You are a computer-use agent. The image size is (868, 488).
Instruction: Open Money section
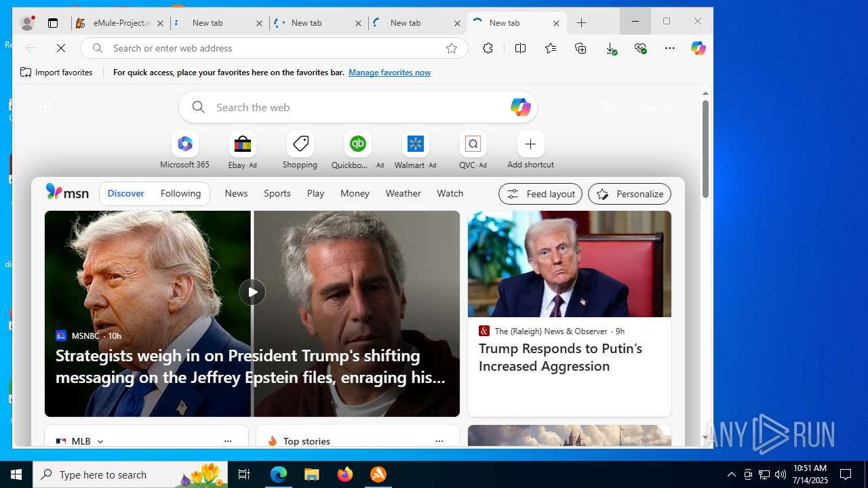click(x=355, y=193)
